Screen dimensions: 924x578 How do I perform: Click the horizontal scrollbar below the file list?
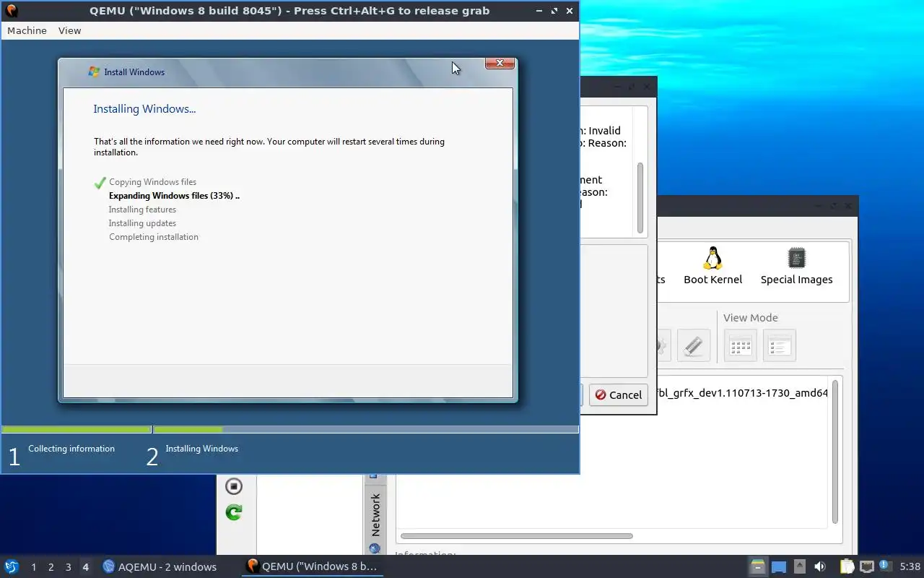[517, 536]
